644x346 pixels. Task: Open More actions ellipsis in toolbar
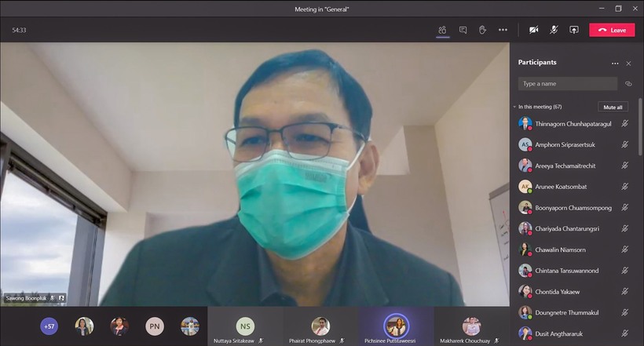tap(503, 30)
